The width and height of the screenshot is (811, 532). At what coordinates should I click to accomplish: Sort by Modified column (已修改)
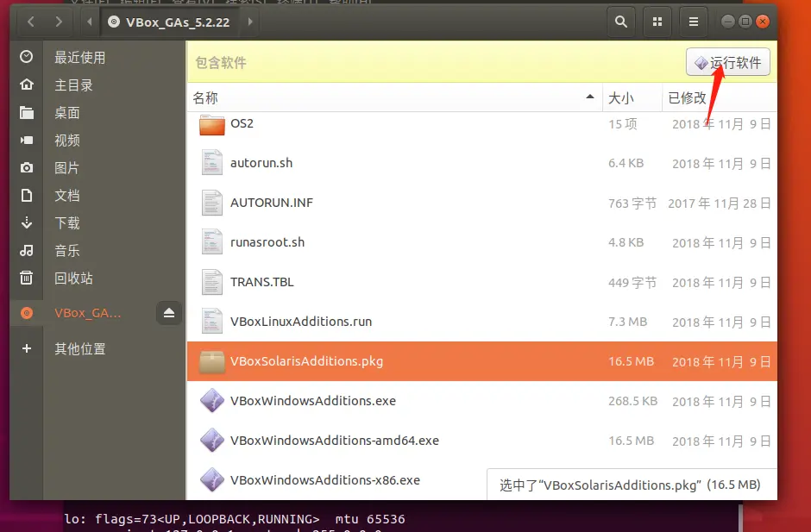tap(720, 97)
